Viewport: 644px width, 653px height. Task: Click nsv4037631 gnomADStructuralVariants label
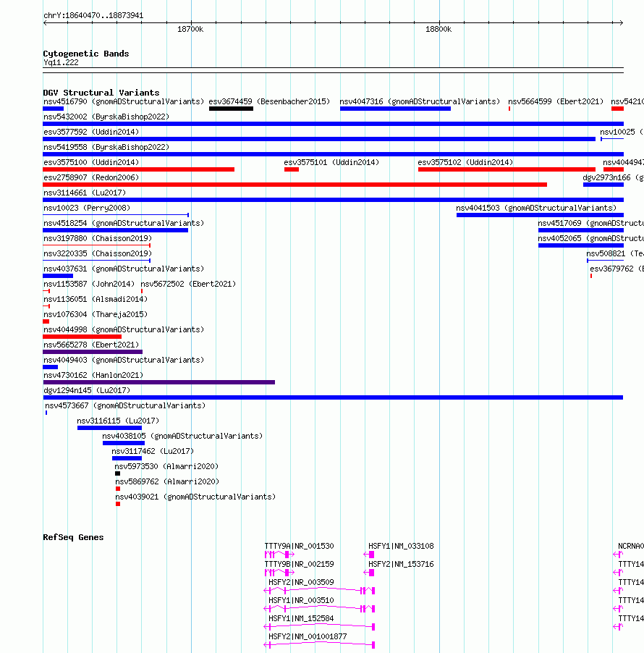point(124,269)
